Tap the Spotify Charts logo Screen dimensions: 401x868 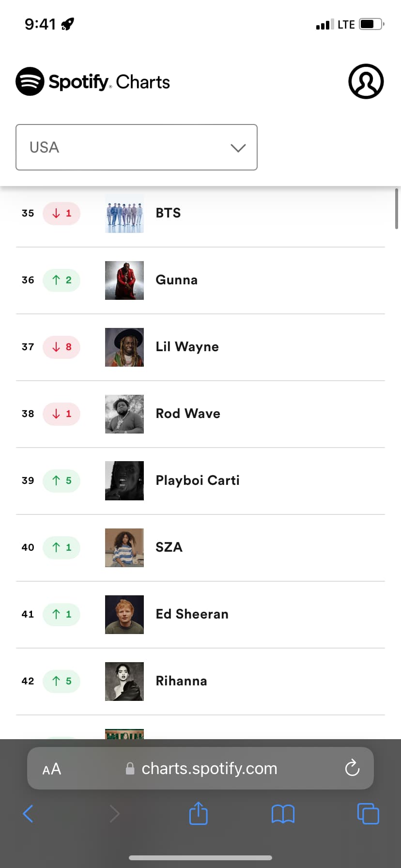pyautogui.click(x=93, y=81)
